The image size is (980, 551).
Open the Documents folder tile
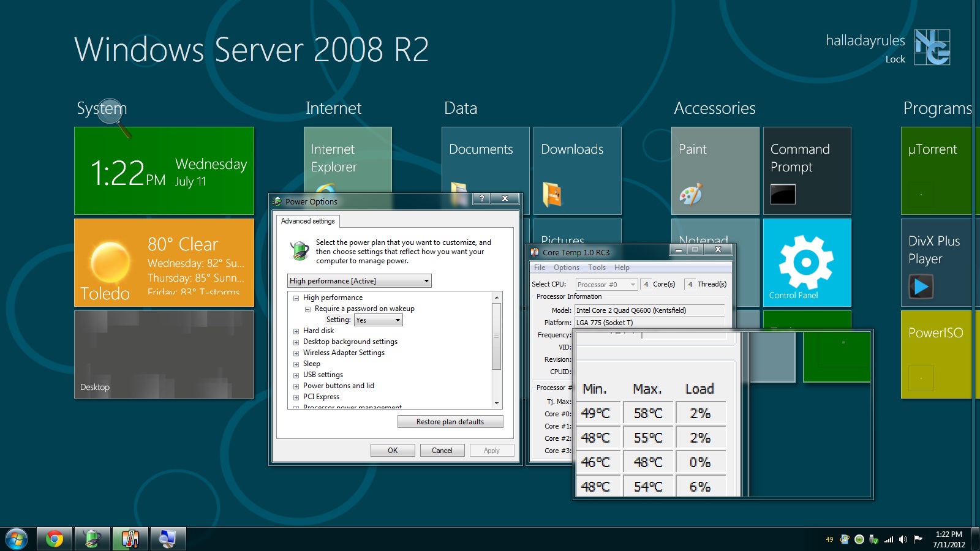(486, 160)
